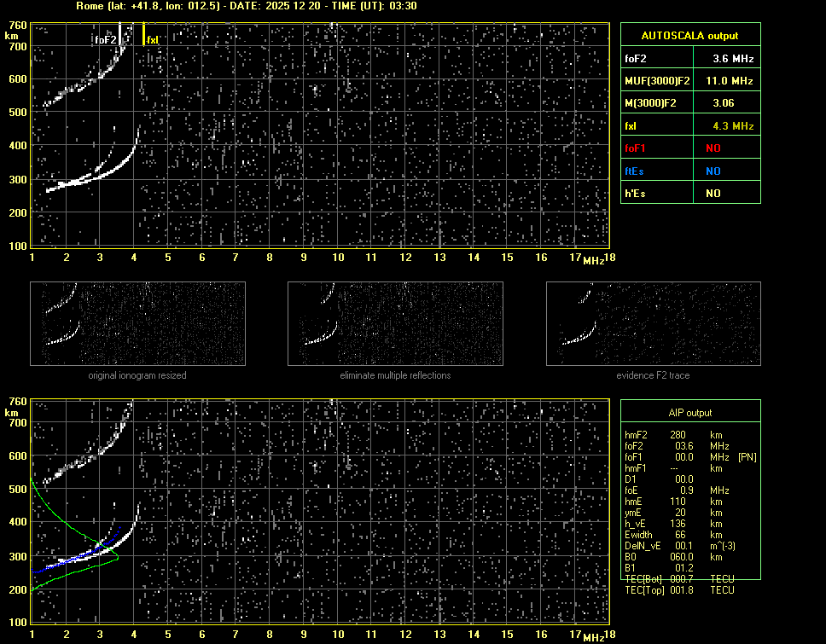Click the 'original ionogram resized' thumbnail
Viewport: 826px width, 644px height.
tap(137, 324)
